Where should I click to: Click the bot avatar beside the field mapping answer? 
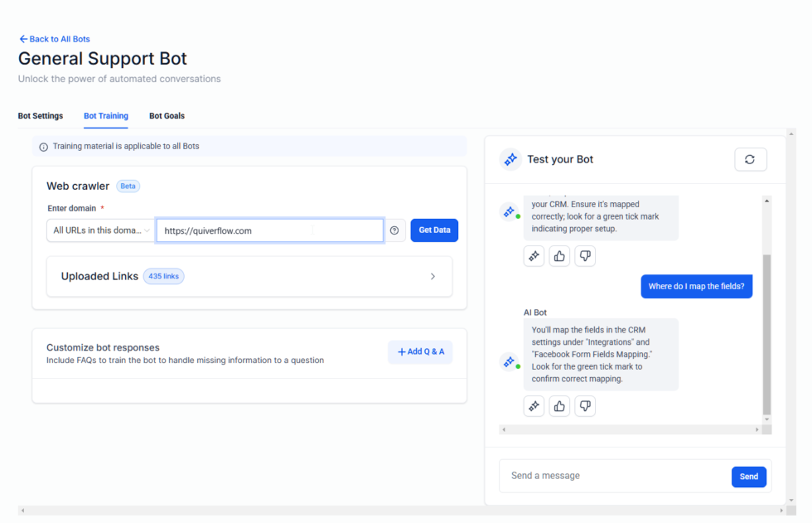[510, 361]
